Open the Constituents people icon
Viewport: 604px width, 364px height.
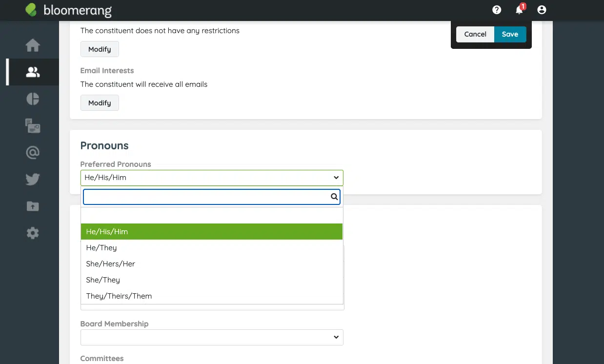tap(33, 72)
